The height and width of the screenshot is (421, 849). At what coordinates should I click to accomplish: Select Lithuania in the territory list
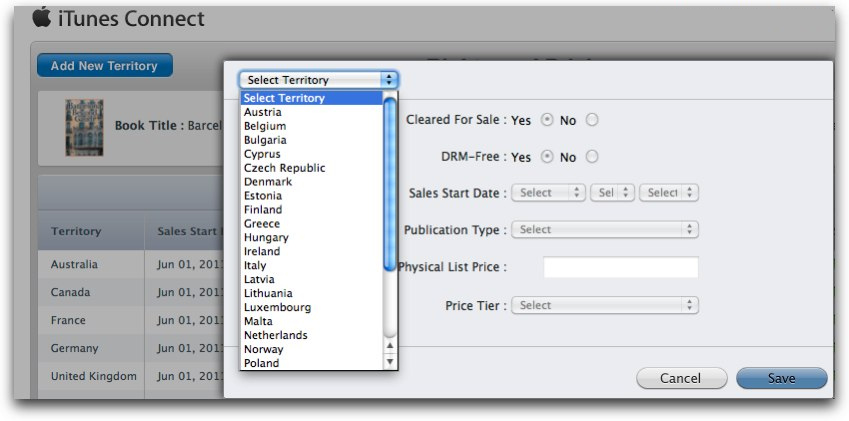coord(312,293)
